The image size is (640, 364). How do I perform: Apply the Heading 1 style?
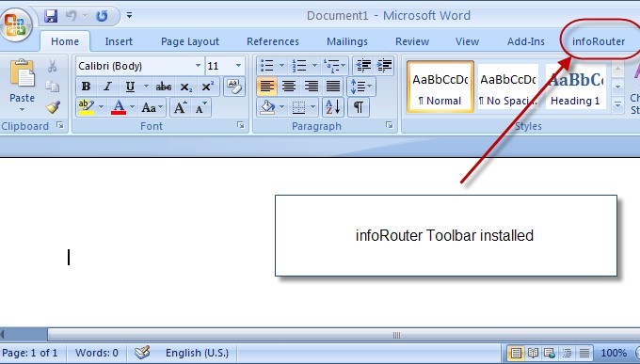[x=575, y=87]
